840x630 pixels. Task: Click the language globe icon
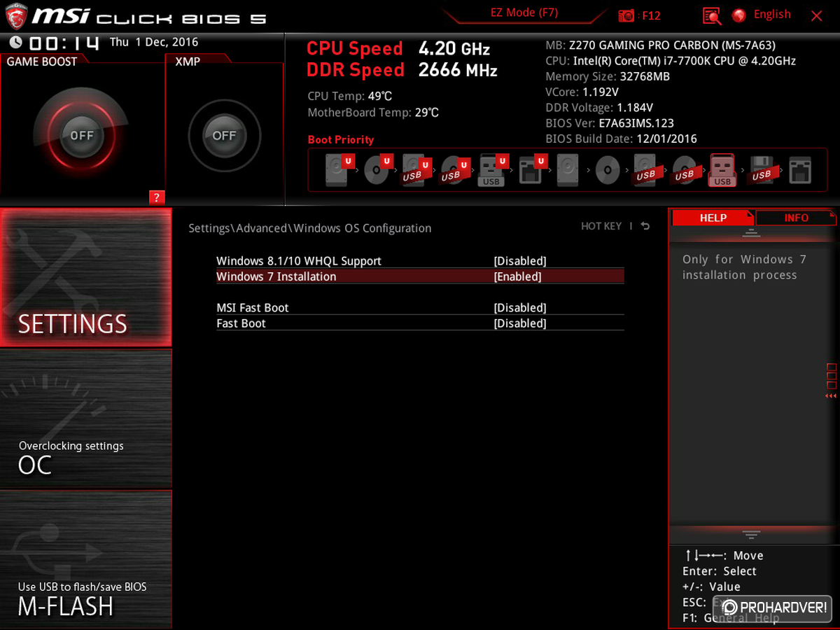(x=739, y=15)
